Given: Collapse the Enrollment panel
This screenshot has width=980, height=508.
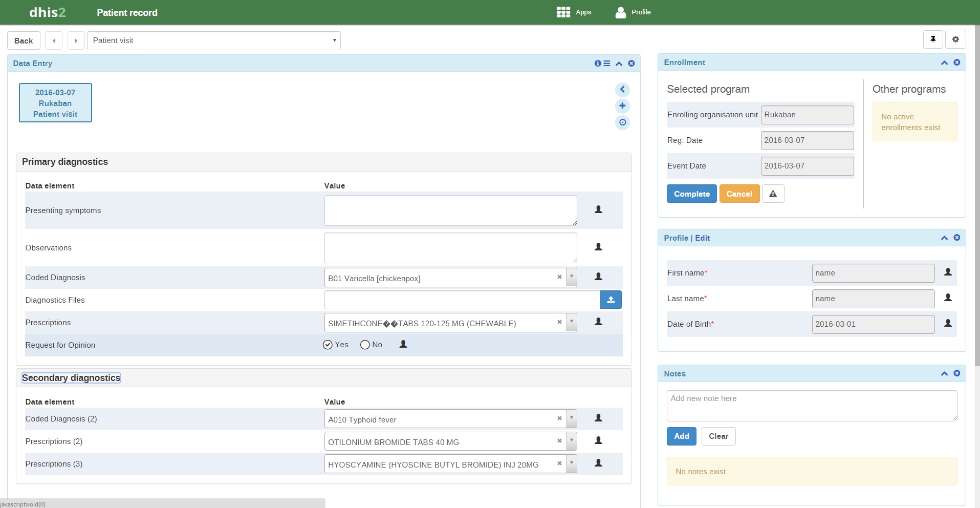Looking at the screenshot, I should click(x=944, y=62).
